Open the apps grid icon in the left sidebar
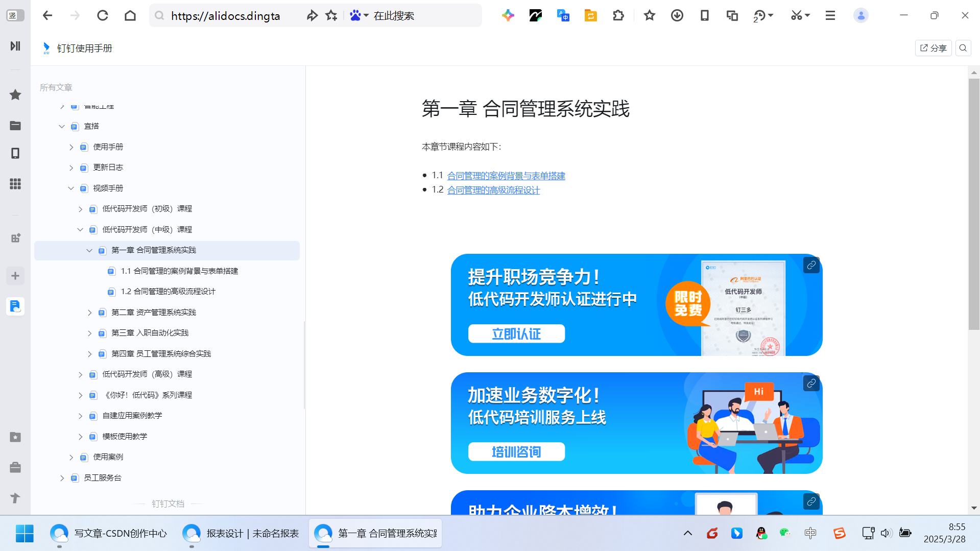Screen dimensions: 980x551 (15, 184)
